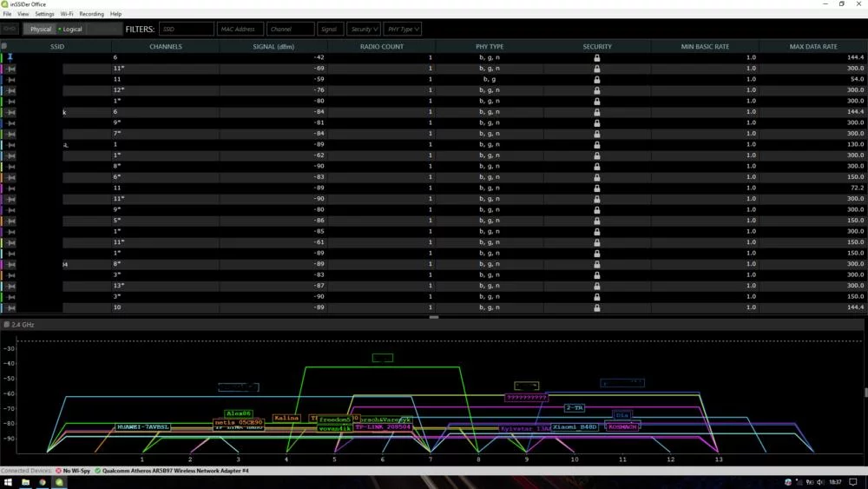Switch to Logical view mode
This screenshot has height=489, width=868.
pos(71,29)
